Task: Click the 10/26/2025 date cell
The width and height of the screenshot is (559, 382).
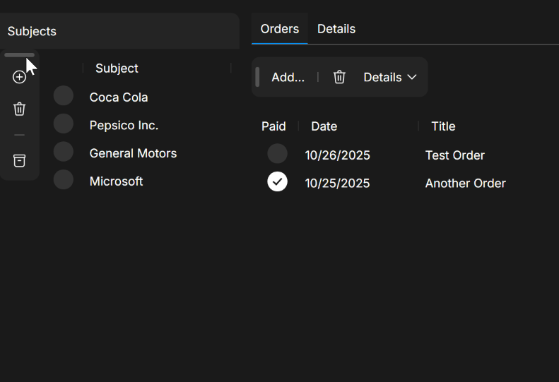Action: tap(337, 155)
